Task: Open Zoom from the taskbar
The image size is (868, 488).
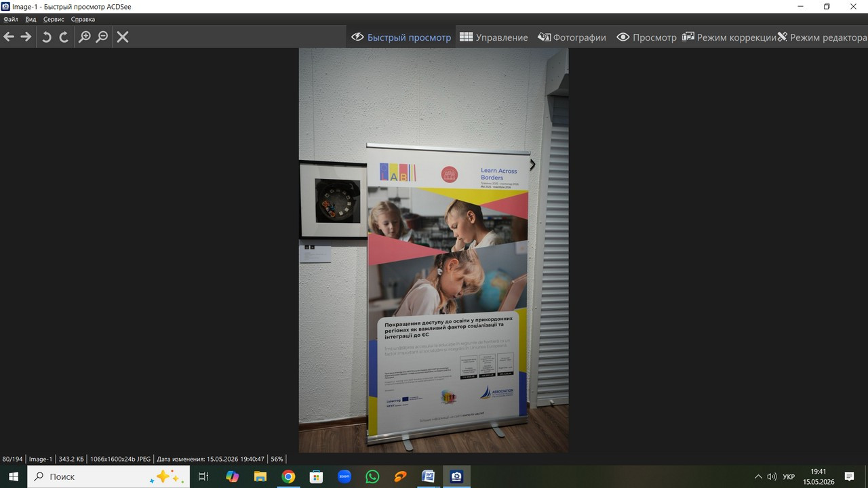Action: pos(344,476)
